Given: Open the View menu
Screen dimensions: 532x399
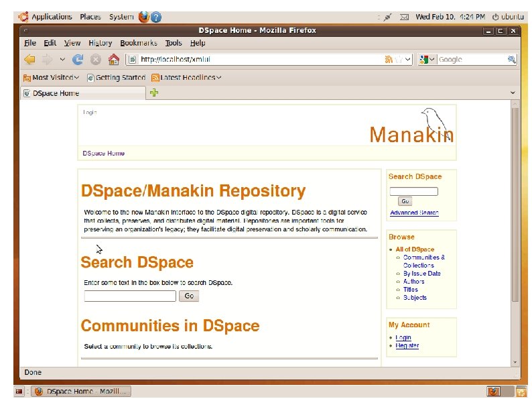Looking at the screenshot, I should click(72, 43).
